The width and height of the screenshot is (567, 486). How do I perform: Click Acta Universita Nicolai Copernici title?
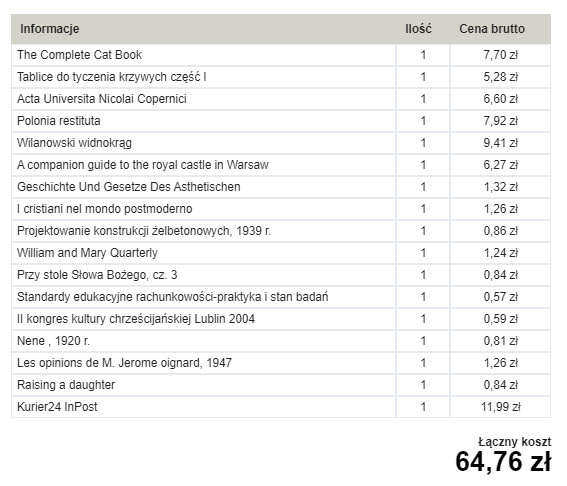102,99
